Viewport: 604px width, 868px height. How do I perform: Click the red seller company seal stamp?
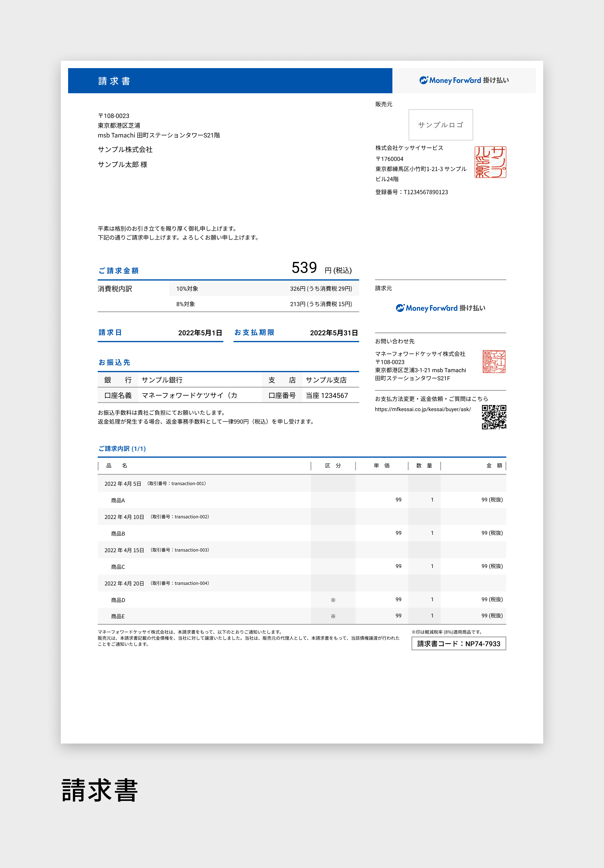pos(490,162)
